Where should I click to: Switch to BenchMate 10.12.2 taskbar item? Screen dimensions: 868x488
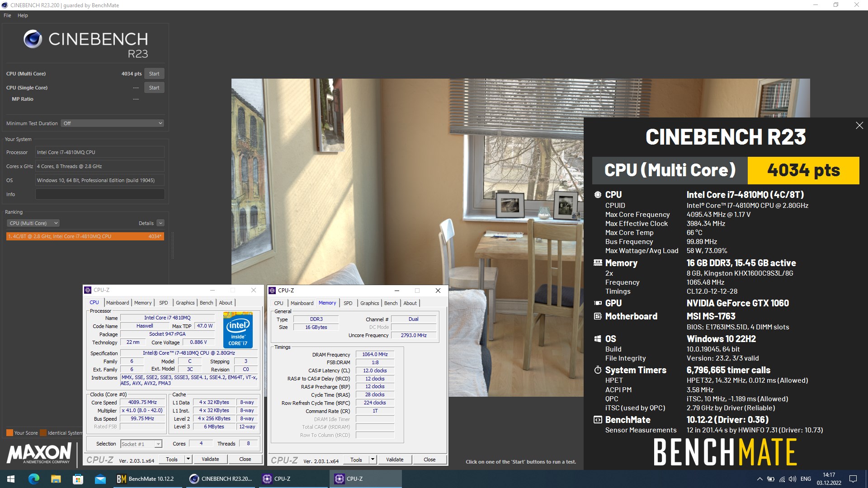147,479
